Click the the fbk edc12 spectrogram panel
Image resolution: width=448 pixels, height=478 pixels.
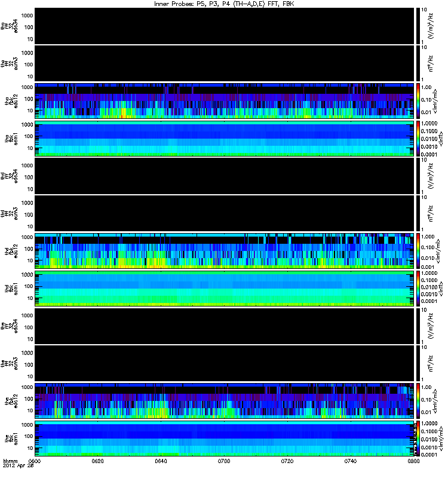225,402
